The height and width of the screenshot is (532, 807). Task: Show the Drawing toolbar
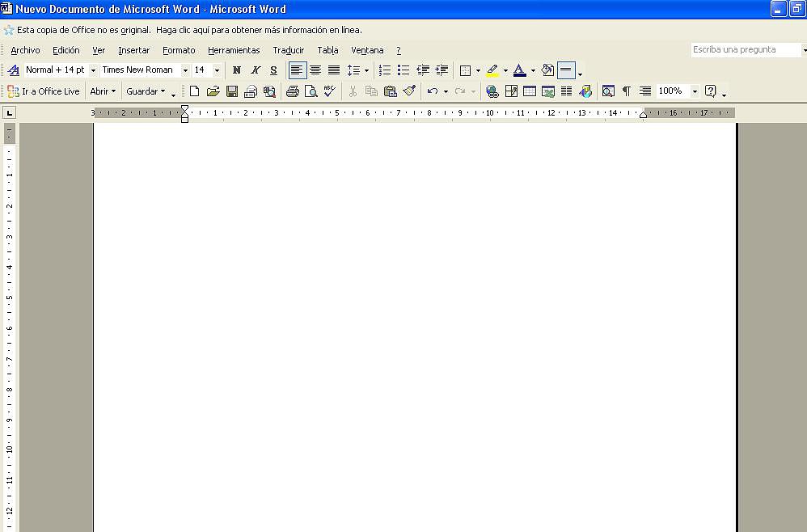585,91
